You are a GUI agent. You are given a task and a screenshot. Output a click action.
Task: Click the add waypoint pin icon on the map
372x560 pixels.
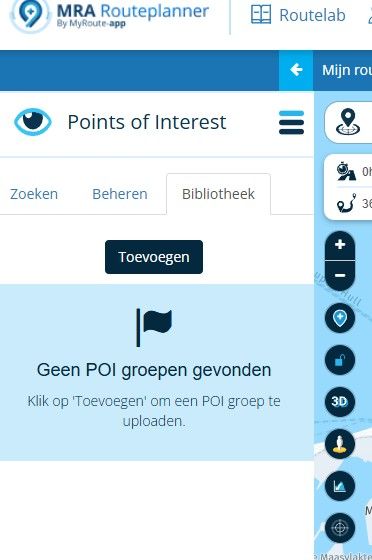[x=340, y=318]
